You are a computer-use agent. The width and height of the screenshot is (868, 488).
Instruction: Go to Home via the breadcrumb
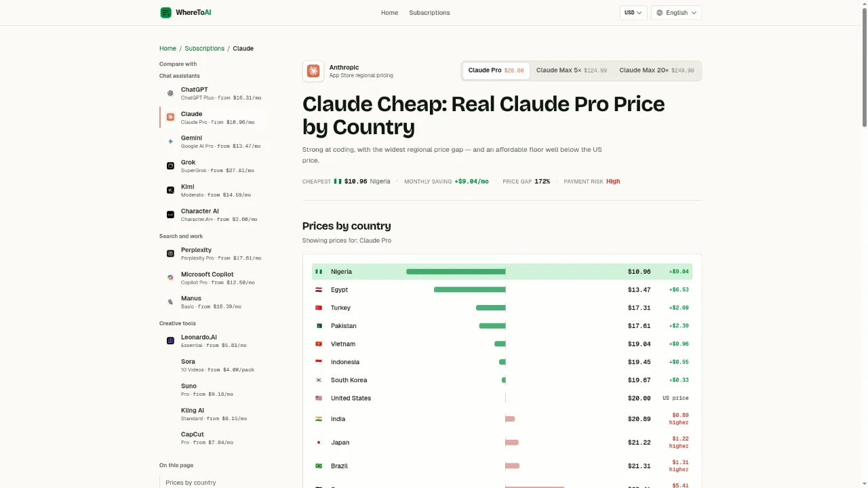pyautogui.click(x=167, y=49)
